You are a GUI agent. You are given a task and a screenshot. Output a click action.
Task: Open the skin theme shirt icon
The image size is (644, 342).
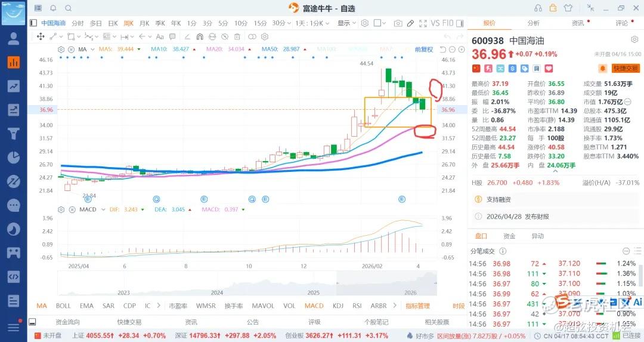(x=568, y=8)
